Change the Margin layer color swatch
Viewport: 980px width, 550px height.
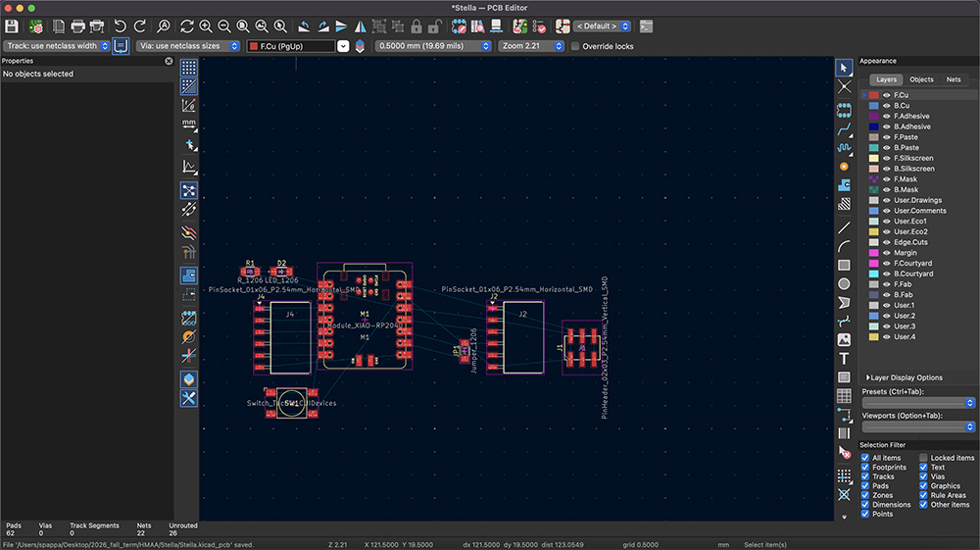click(874, 253)
